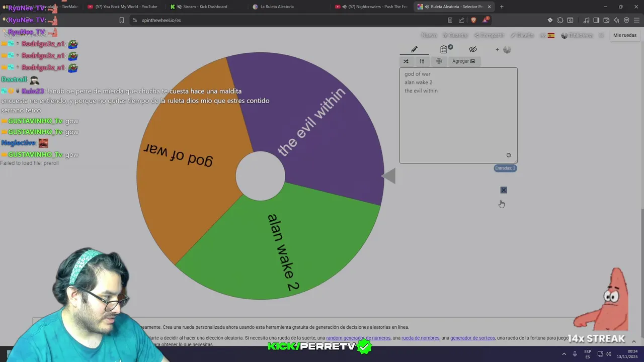Open the emoji picker in entries box
This screenshot has height=362, width=644.
click(x=509, y=155)
